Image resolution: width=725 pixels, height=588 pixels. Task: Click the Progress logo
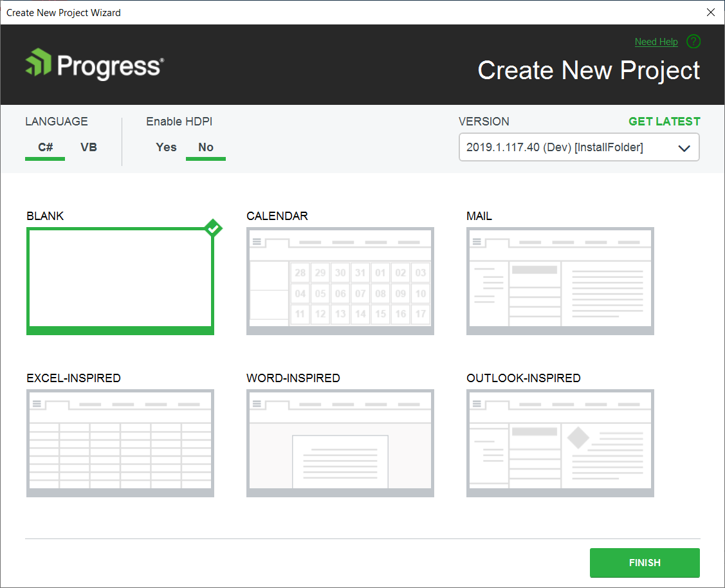point(95,64)
